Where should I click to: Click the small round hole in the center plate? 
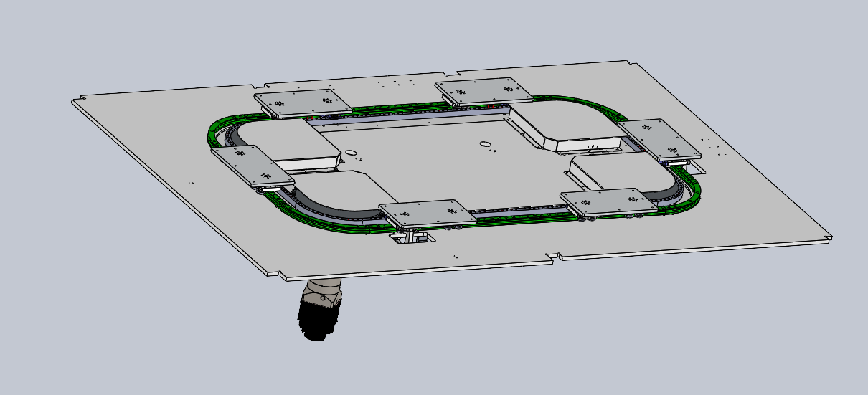pyautogui.click(x=351, y=152)
